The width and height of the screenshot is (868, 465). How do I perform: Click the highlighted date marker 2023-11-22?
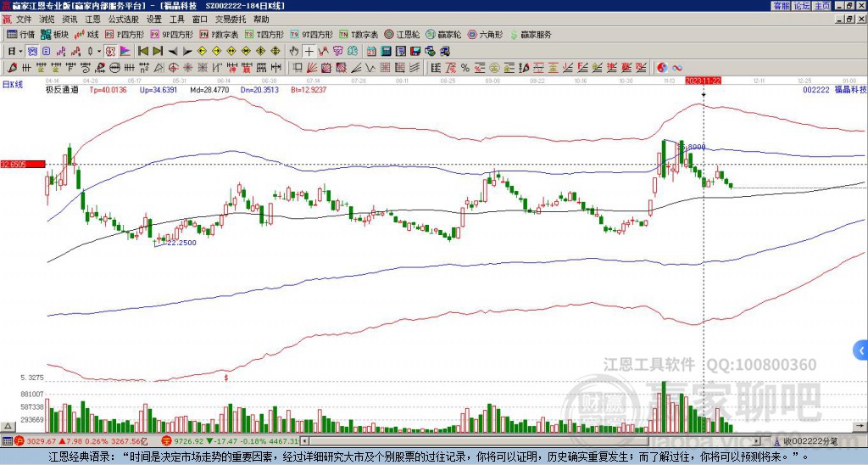[x=703, y=81]
